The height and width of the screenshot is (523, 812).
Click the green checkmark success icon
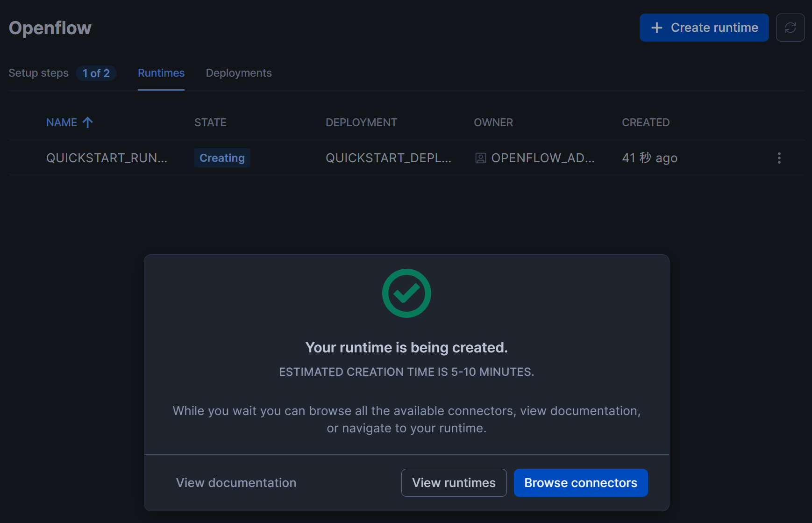(x=406, y=293)
